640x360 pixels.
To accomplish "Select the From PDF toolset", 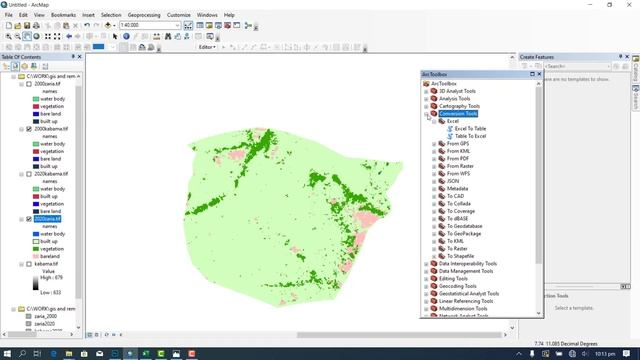I will click(458, 159).
